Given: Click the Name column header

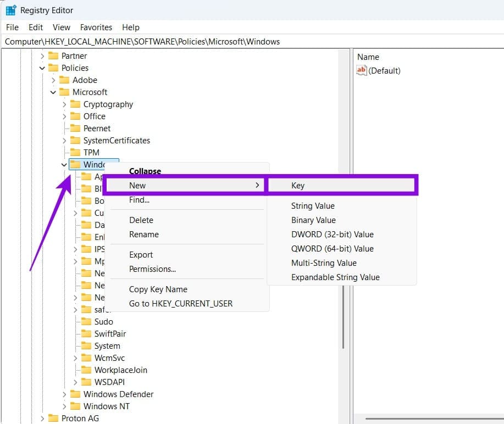Looking at the screenshot, I should click(368, 57).
